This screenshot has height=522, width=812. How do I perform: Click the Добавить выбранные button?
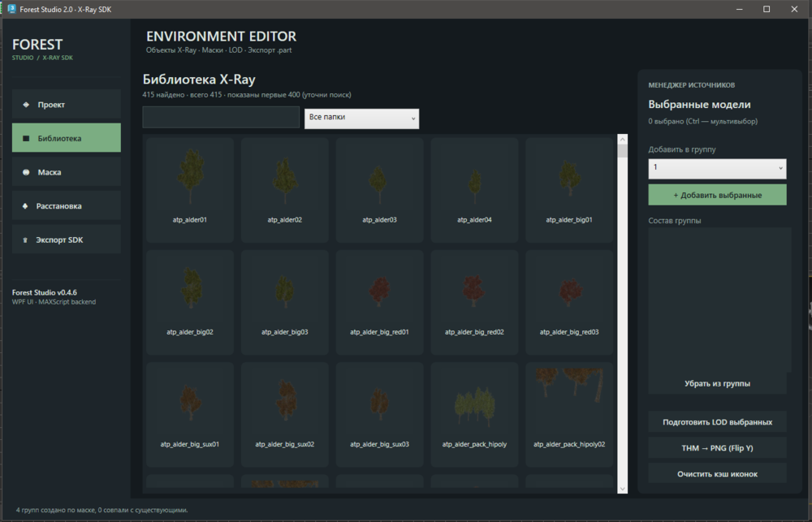coord(717,195)
